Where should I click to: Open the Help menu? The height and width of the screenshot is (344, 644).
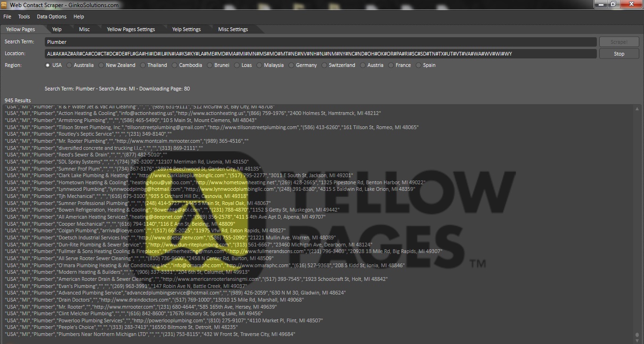click(79, 16)
